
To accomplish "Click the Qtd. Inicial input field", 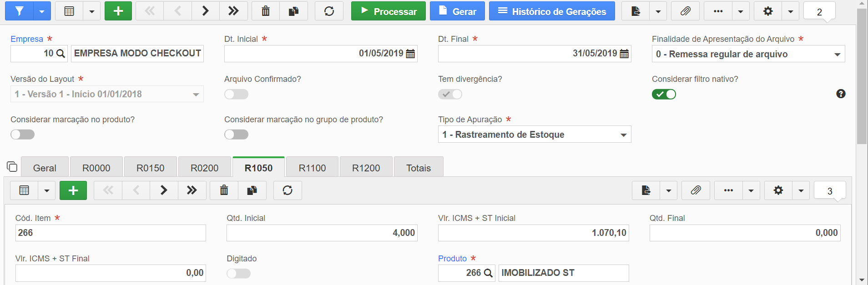I will point(322,233).
